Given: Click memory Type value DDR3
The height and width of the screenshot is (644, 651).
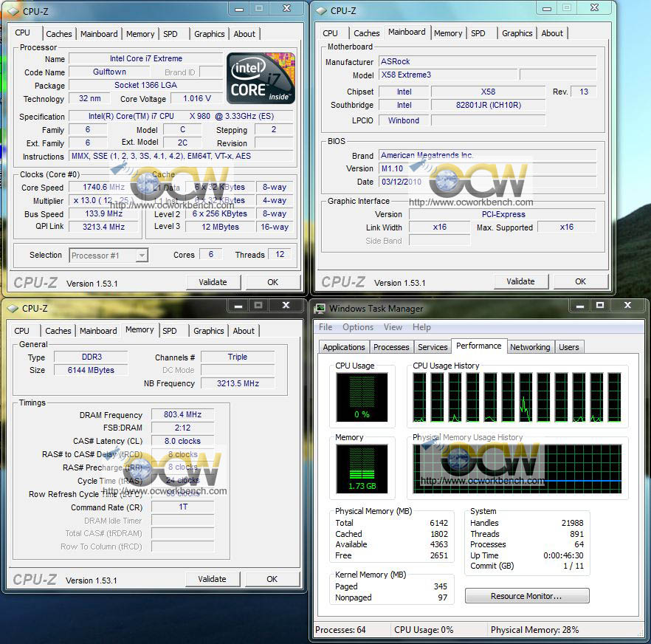Looking at the screenshot, I should (x=91, y=357).
